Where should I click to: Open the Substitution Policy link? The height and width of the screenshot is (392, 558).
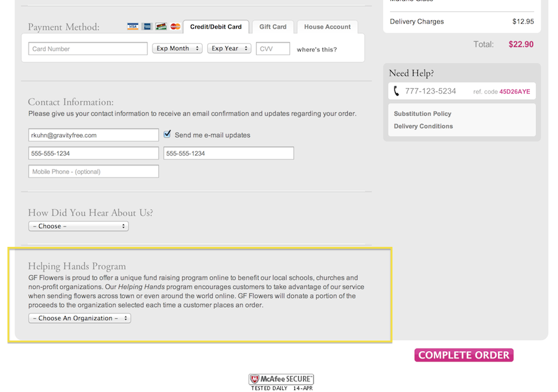(422, 114)
